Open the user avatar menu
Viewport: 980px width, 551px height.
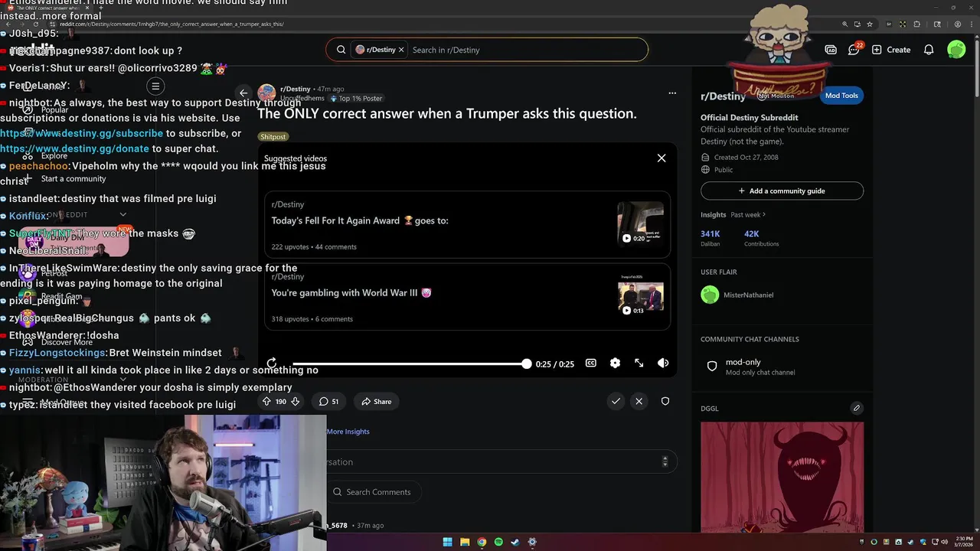coord(956,50)
